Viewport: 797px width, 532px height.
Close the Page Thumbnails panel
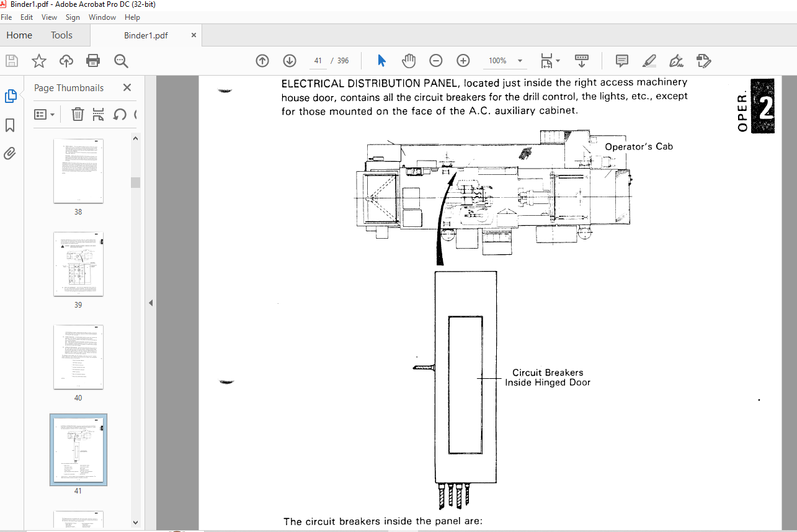[x=127, y=88]
